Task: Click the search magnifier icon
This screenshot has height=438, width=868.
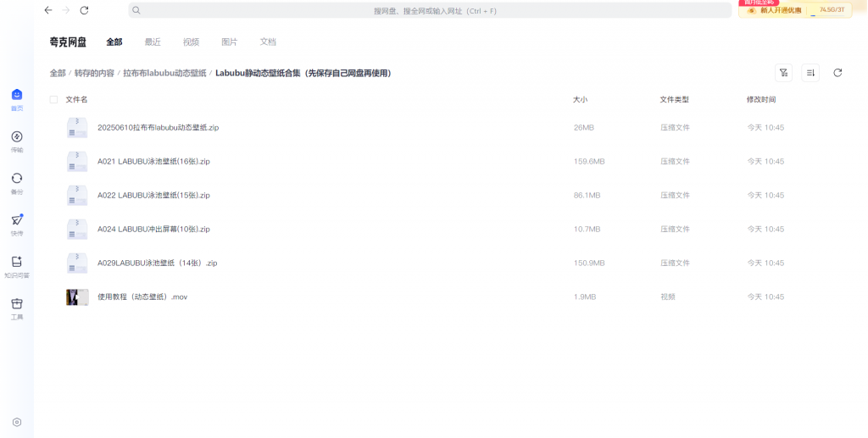Action: click(136, 10)
